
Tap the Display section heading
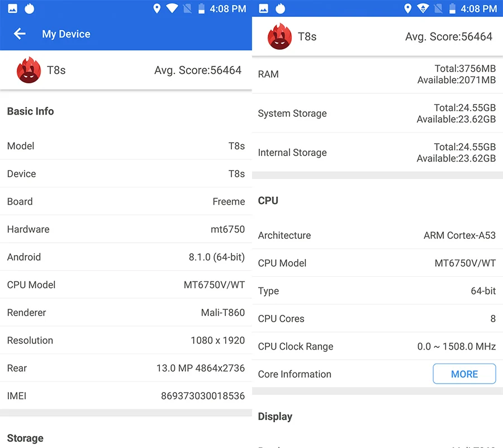click(x=275, y=417)
